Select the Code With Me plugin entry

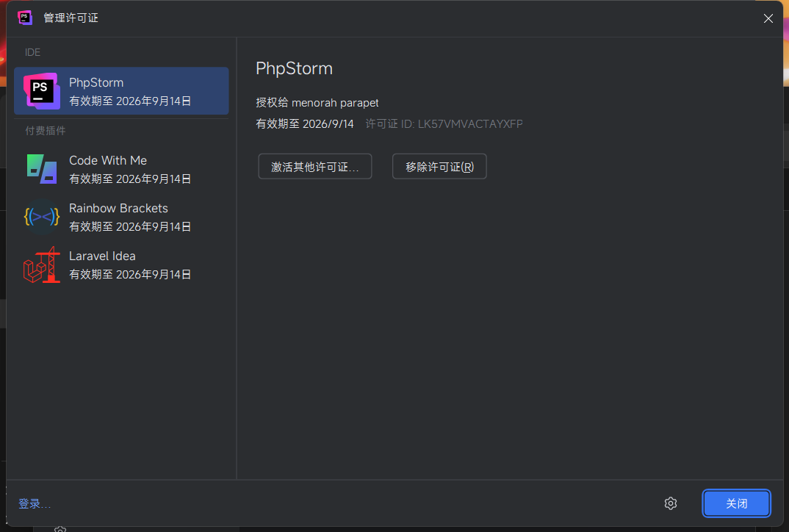(121, 169)
